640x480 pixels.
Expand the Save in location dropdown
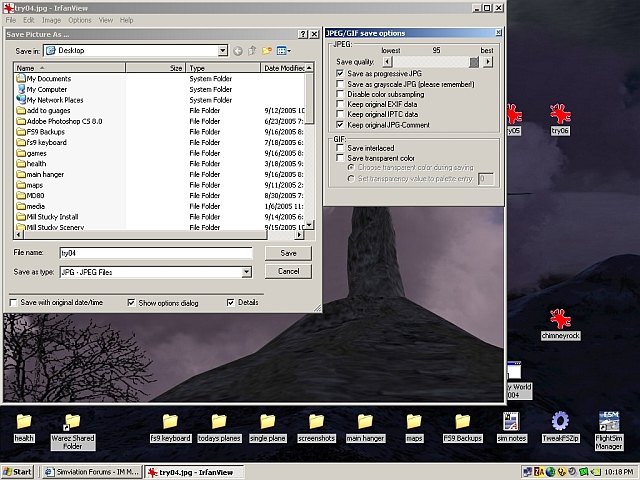[222, 50]
